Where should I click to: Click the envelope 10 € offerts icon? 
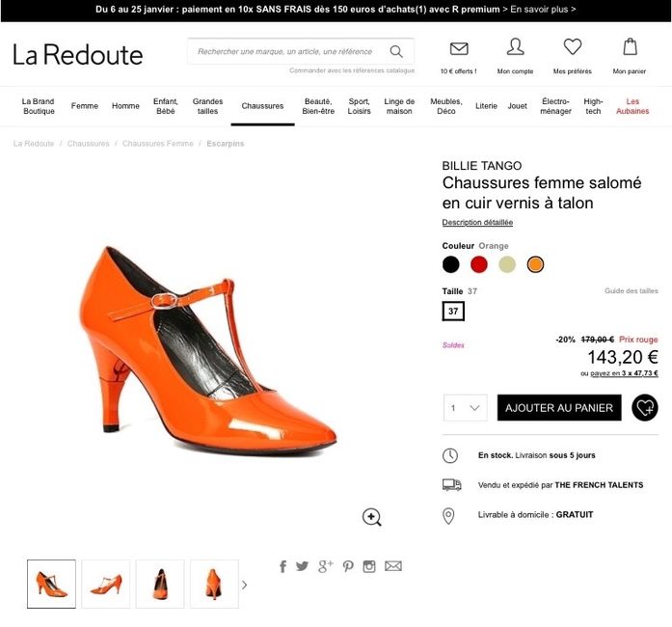[x=459, y=48]
